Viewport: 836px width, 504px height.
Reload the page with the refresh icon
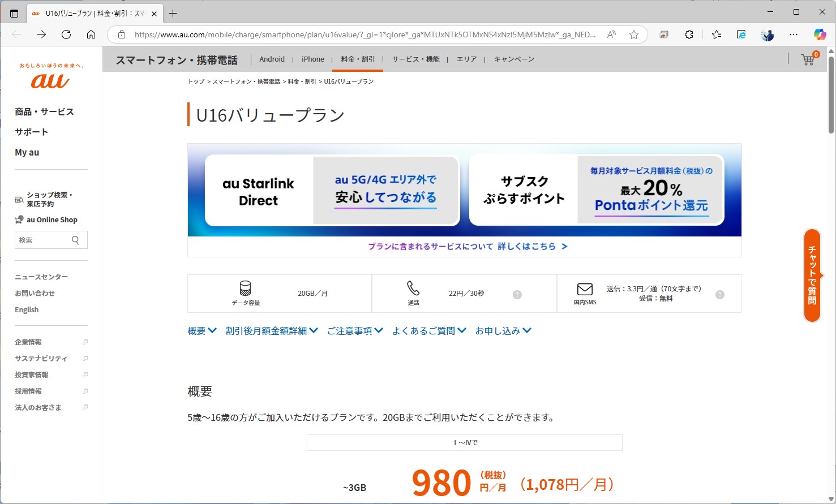click(x=66, y=34)
